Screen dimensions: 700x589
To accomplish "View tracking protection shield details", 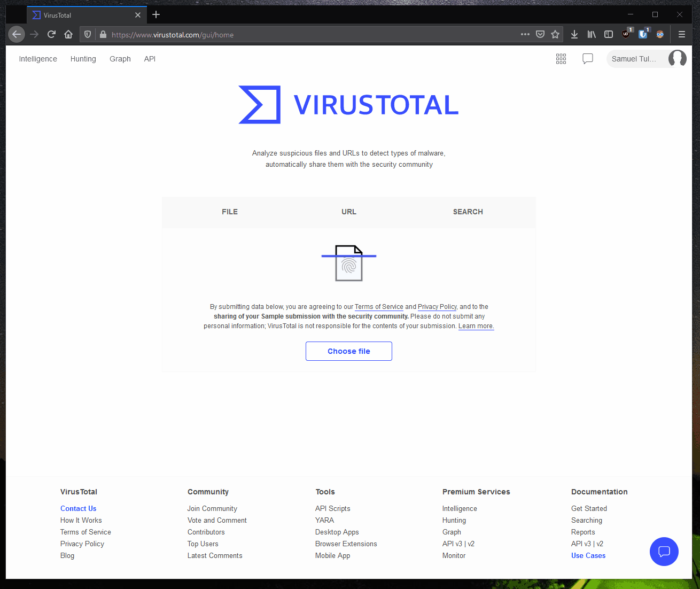I will 87,34.
